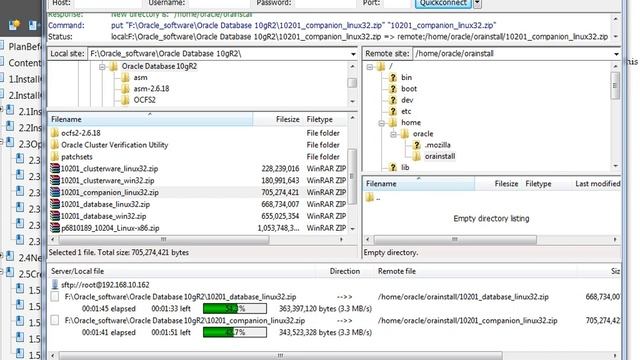
Task: Select 10201_companion_linux32.zip archive icon
Action: pyautogui.click(x=55, y=192)
